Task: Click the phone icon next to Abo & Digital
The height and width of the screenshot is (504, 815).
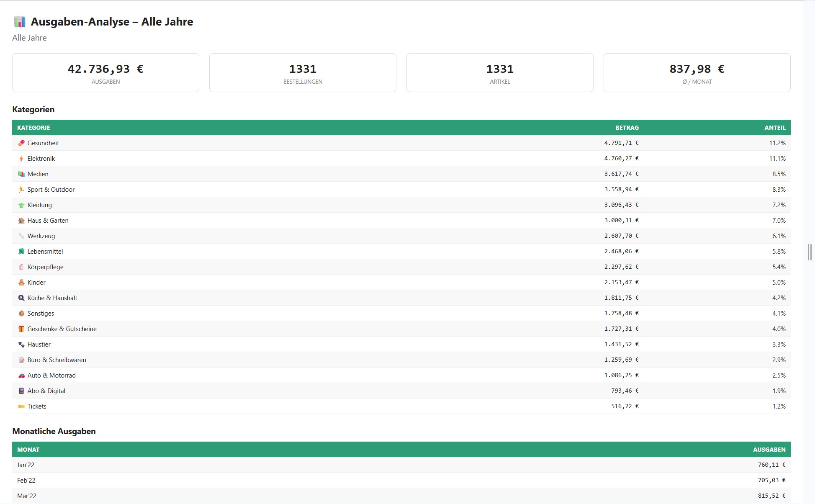Action: click(21, 391)
